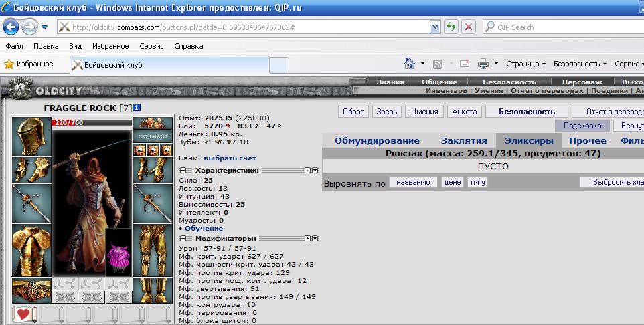Image resolution: width=644 pixels, height=325 pixels.
Task: Move Модификаторы block down with down arrow
Action: pos(315,239)
